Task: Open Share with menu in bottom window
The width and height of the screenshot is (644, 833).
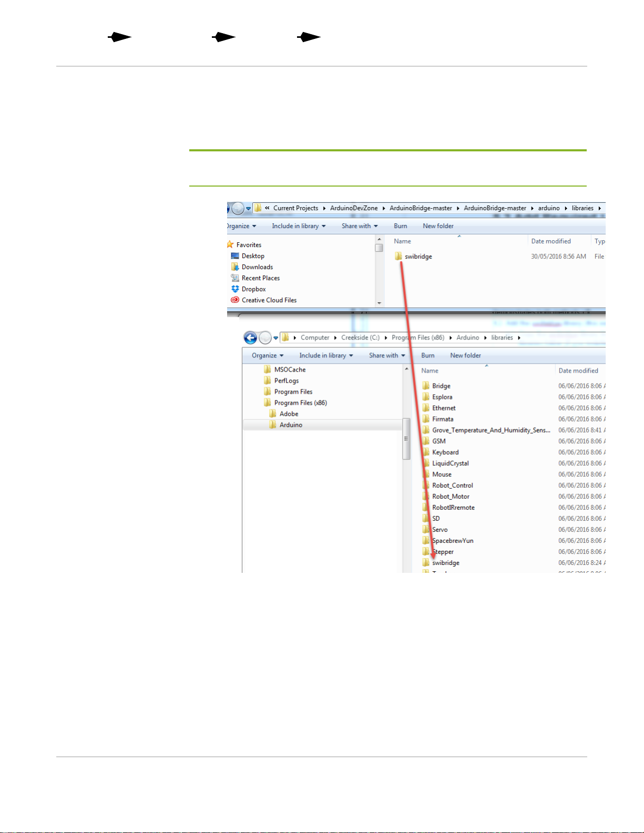Action: (x=387, y=355)
